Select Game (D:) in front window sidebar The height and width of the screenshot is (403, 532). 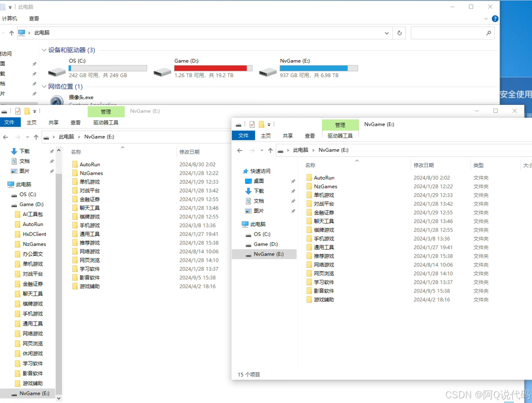(261, 244)
